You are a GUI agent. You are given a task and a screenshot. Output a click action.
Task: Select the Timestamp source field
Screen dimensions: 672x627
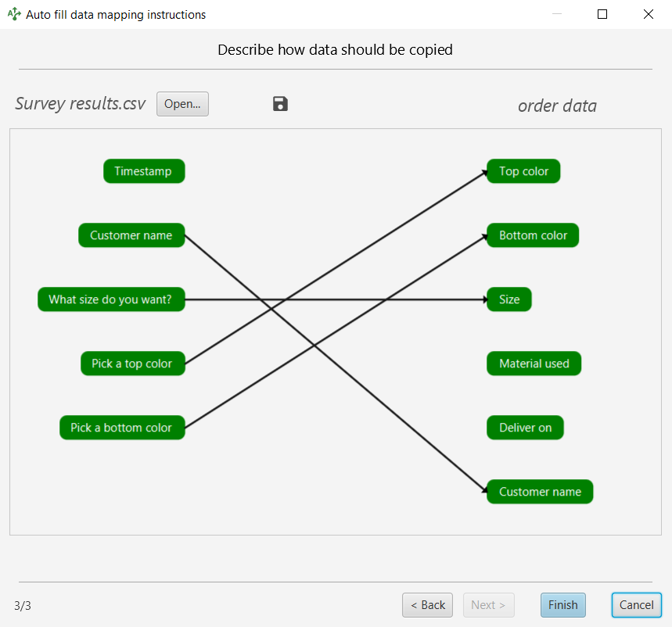144,171
